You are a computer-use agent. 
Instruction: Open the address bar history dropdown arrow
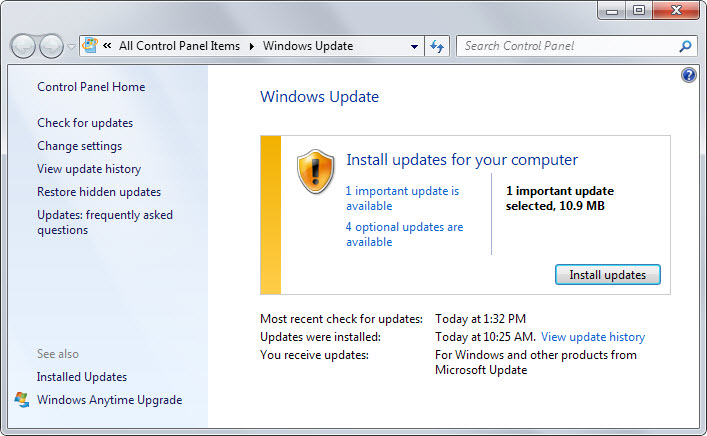pyautogui.click(x=414, y=46)
